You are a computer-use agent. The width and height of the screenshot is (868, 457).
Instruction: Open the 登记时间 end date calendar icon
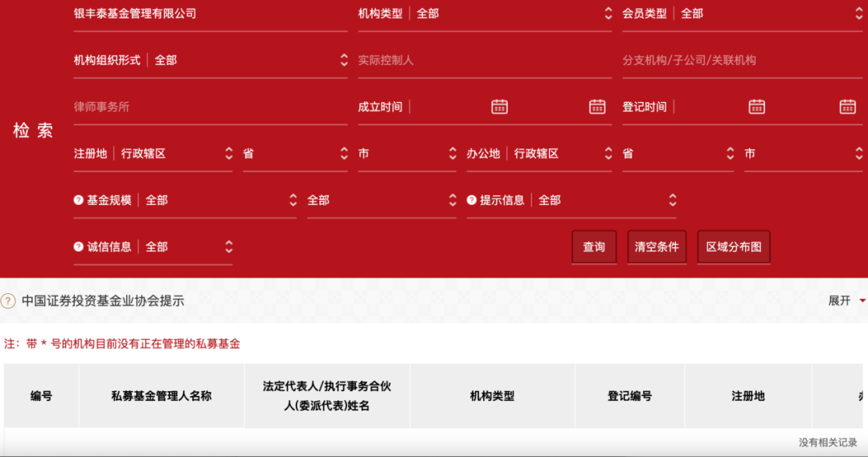pos(847,107)
